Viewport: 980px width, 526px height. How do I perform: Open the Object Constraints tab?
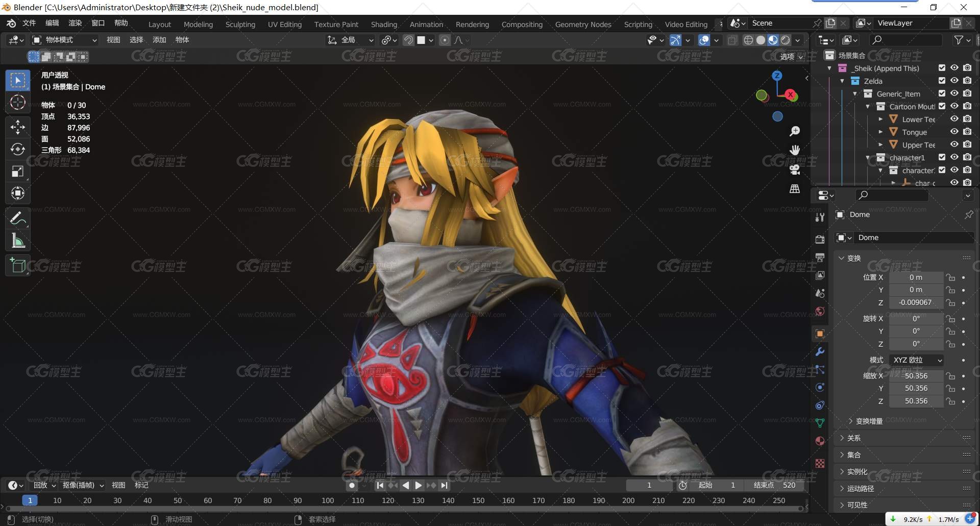(820, 405)
